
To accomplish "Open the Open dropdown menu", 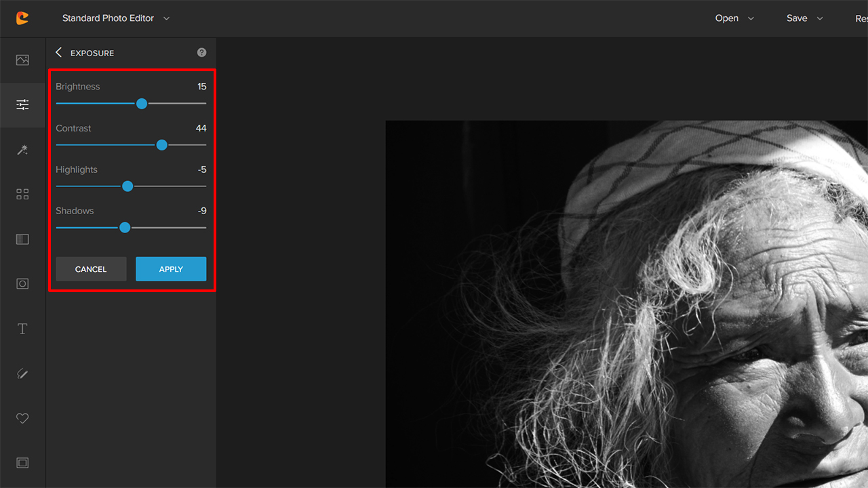I will coord(734,18).
